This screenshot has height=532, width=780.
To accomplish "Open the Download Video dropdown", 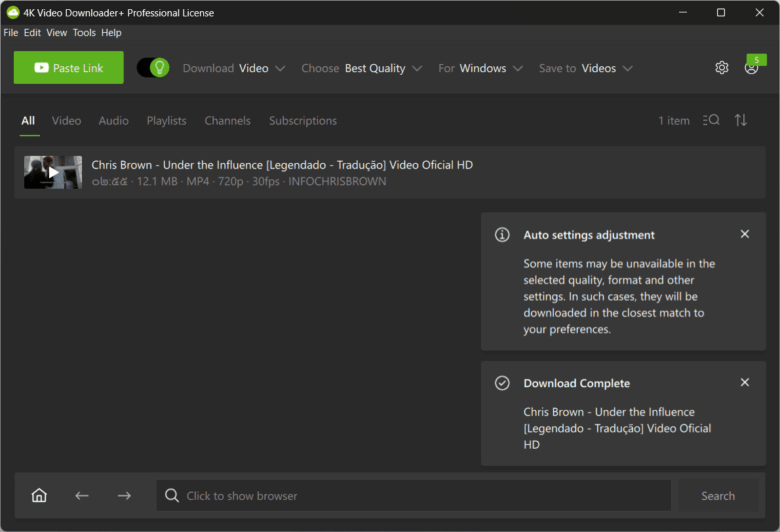I will click(234, 68).
